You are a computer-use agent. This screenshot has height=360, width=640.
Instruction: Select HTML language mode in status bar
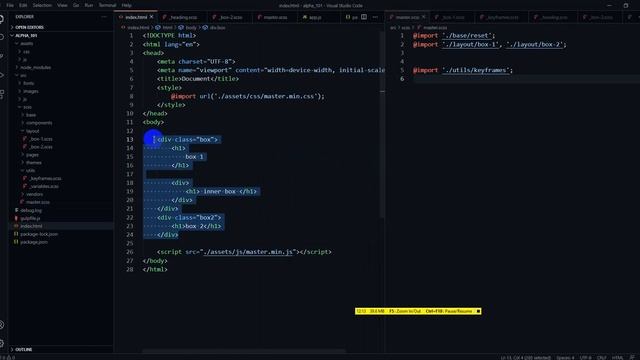click(x=617, y=358)
